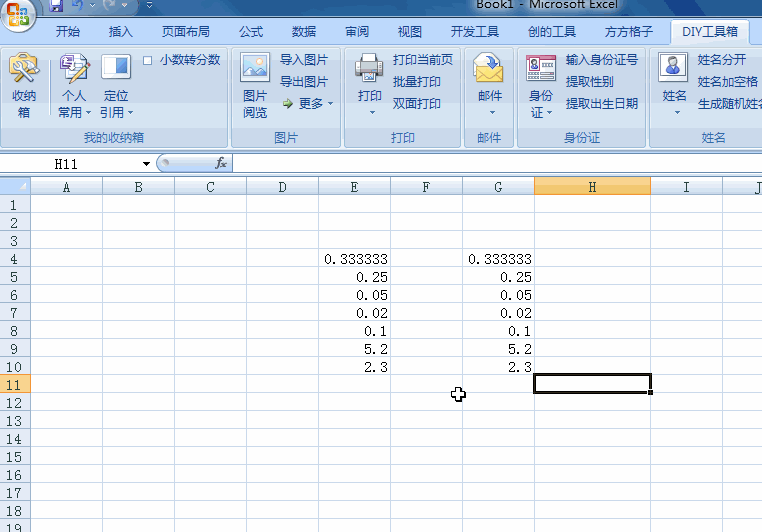This screenshot has width=762, height=532.
Task: Click the 个人常用 icon
Action: point(74,69)
